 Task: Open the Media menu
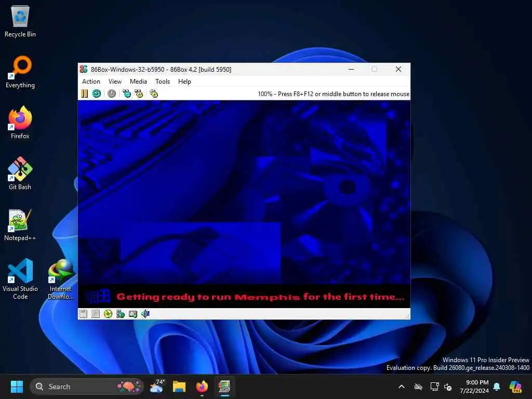click(x=138, y=82)
